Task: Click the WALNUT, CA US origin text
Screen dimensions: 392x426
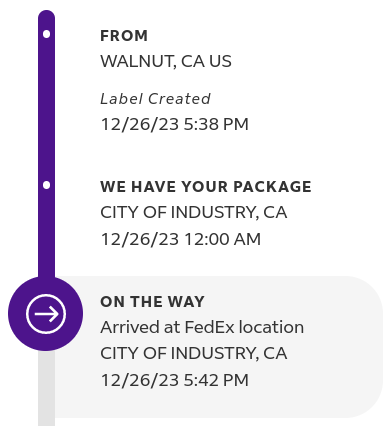Action: point(166,61)
